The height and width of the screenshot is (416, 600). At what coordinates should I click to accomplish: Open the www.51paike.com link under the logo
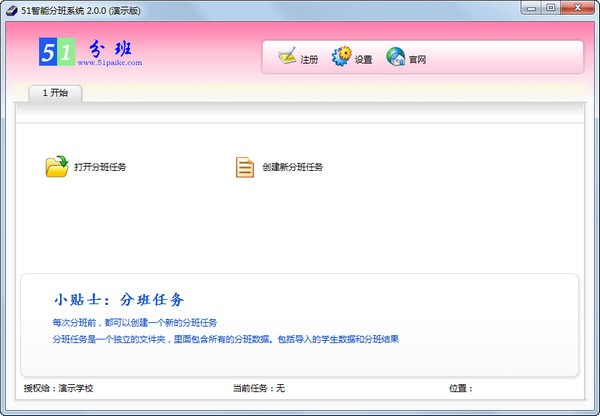click(110, 62)
